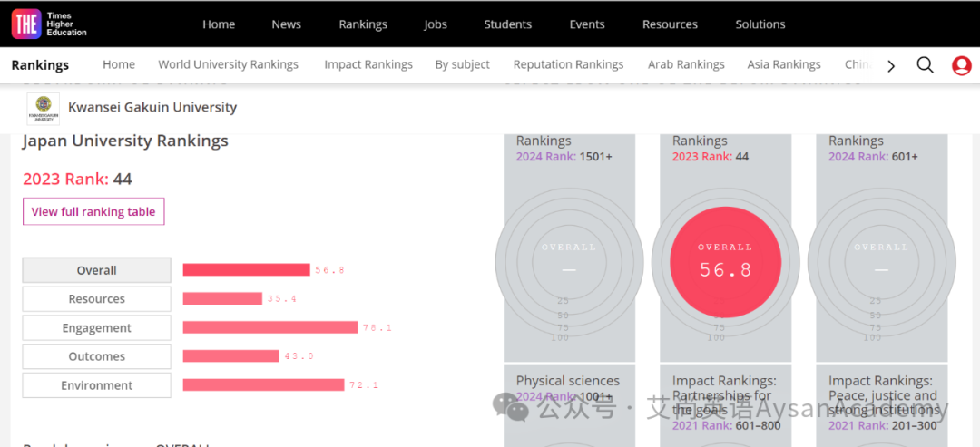The height and width of the screenshot is (447, 980).
Task: Open the Resources menu item
Action: [670, 24]
